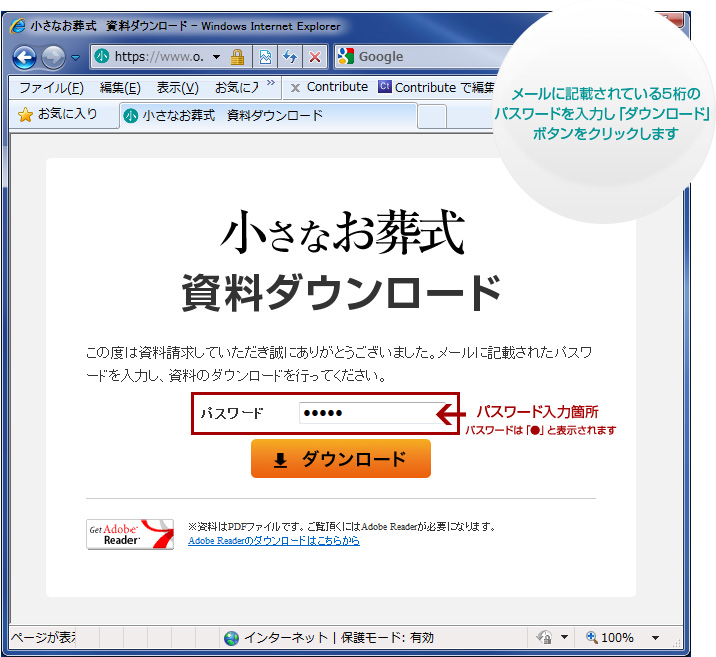Click the orange ダウンロード button
The image size is (716, 657).
coord(341,459)
